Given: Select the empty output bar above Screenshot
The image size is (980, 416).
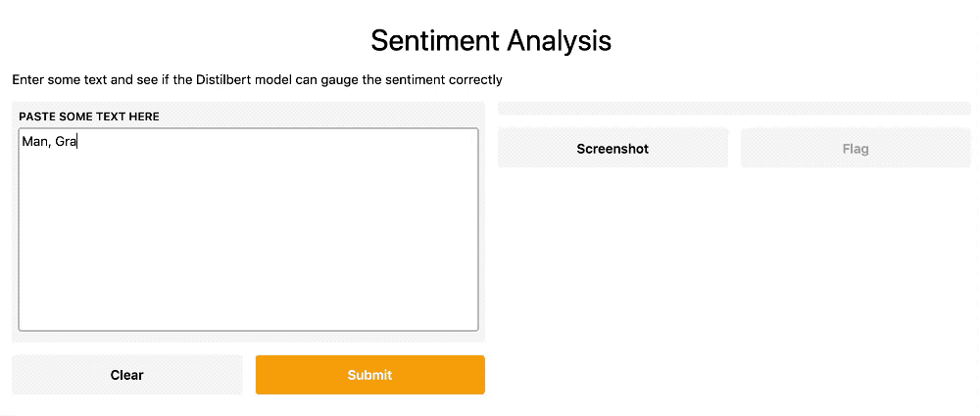Looking at the screenshot, I should 734,108.
